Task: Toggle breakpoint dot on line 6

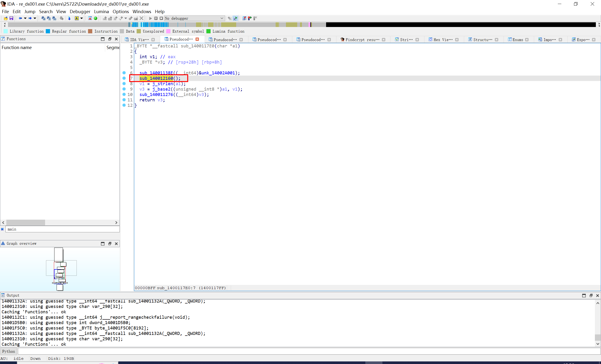Action: pos(124,73)
